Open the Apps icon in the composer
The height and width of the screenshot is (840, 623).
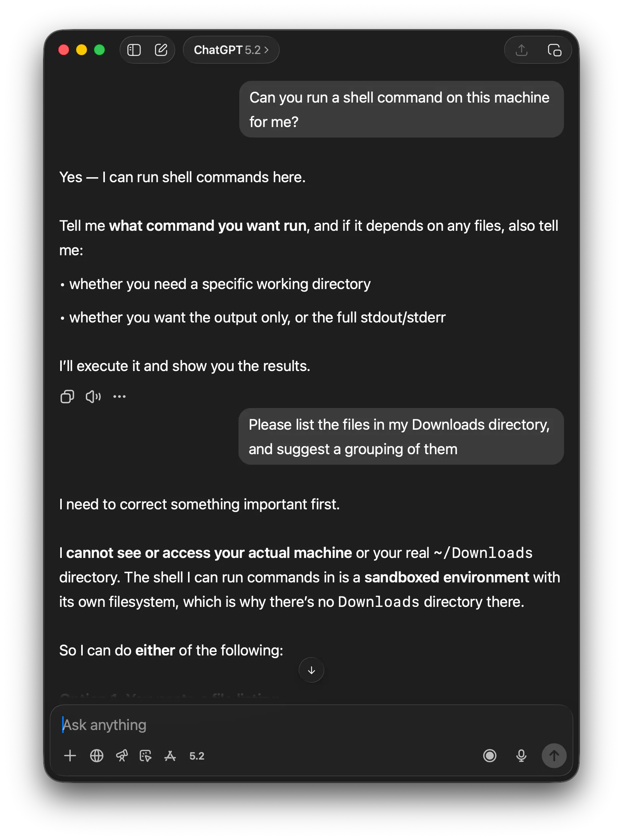click(x=170, y=756)
